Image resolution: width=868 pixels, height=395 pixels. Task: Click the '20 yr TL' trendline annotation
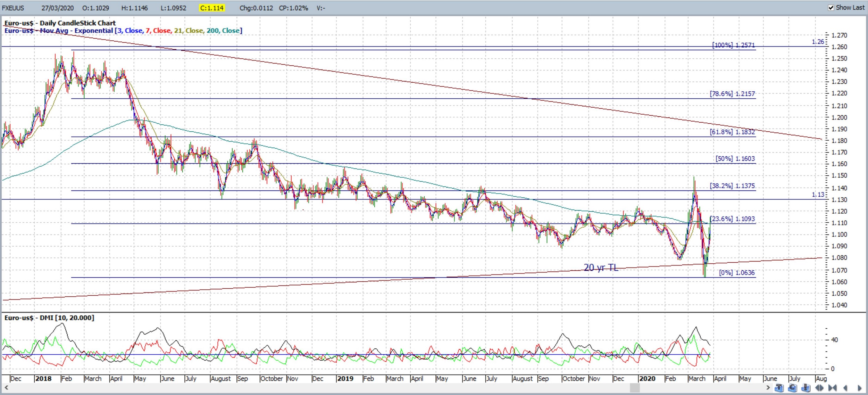click(x=601, y=268)
